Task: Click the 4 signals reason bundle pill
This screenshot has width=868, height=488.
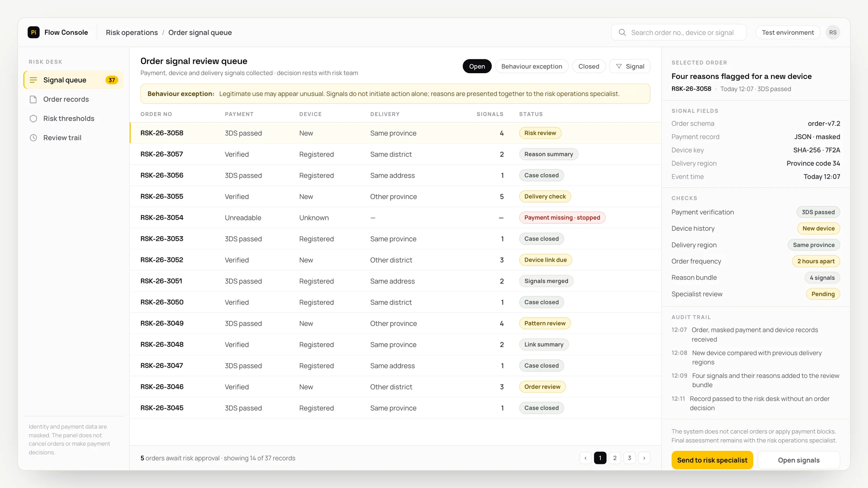Action: (822, 278)
